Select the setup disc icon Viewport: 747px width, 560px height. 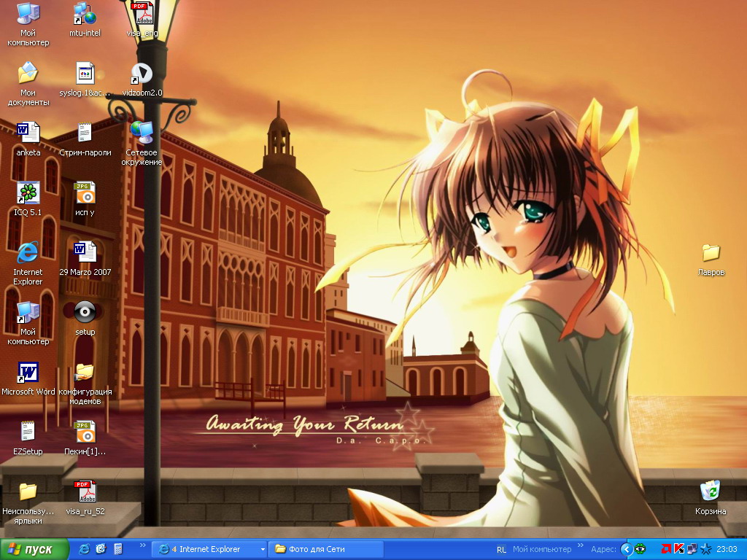85,319
